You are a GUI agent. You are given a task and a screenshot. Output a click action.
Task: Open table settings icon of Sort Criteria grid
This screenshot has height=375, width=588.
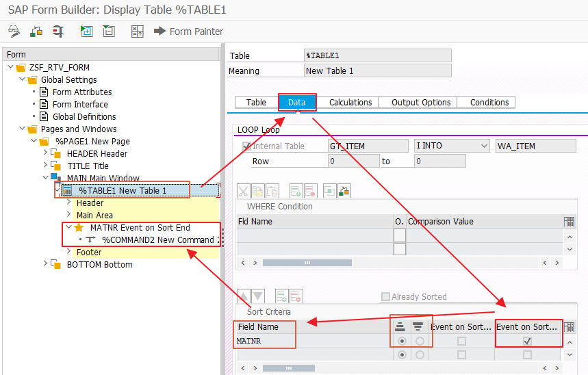click(x=569, y=327)
